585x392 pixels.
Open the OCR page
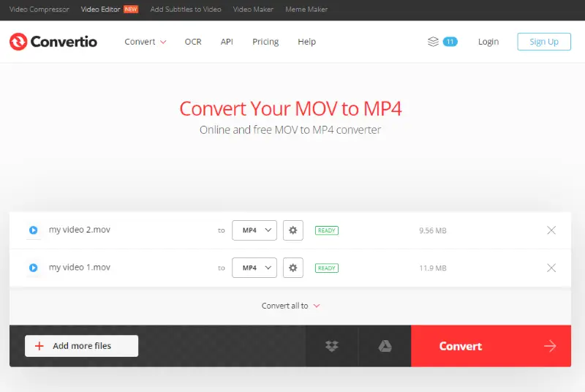193,42
